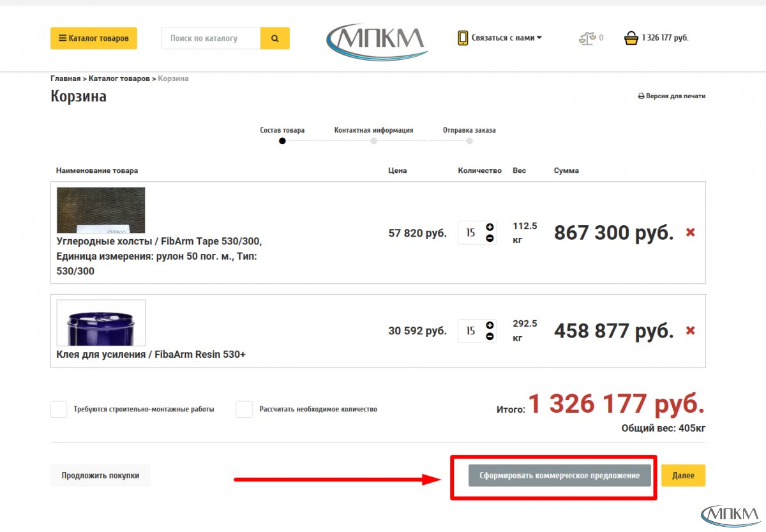Increase FibArm Tape quantity with plus icon
The height and width of the screenshot is (532, 766).
click(x=490, y=227)
